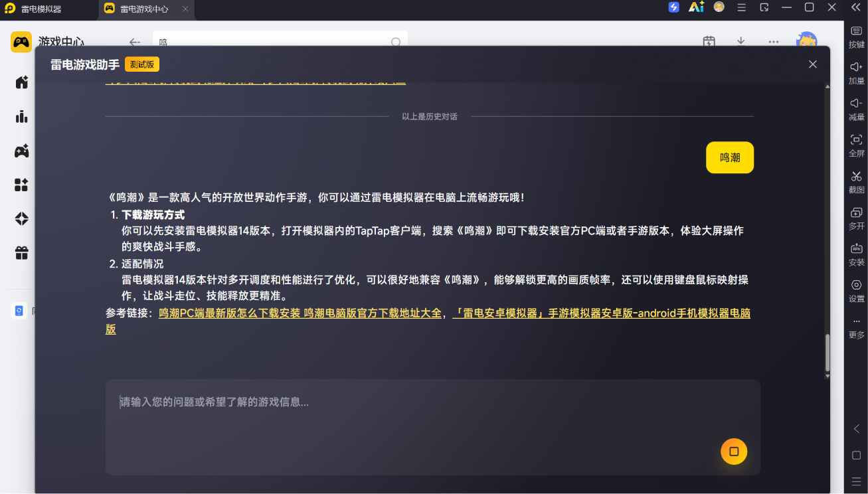Image resolution: width=868 pixels, height=494 pixels.
Task: Tap the Android home square button
Action: pos(857,455)
